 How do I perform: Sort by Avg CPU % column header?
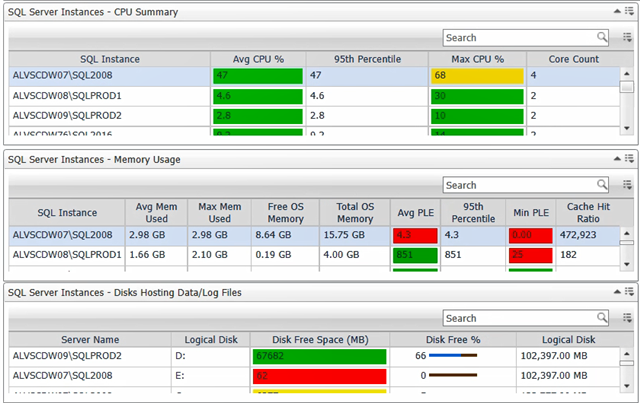click(258, 59)
